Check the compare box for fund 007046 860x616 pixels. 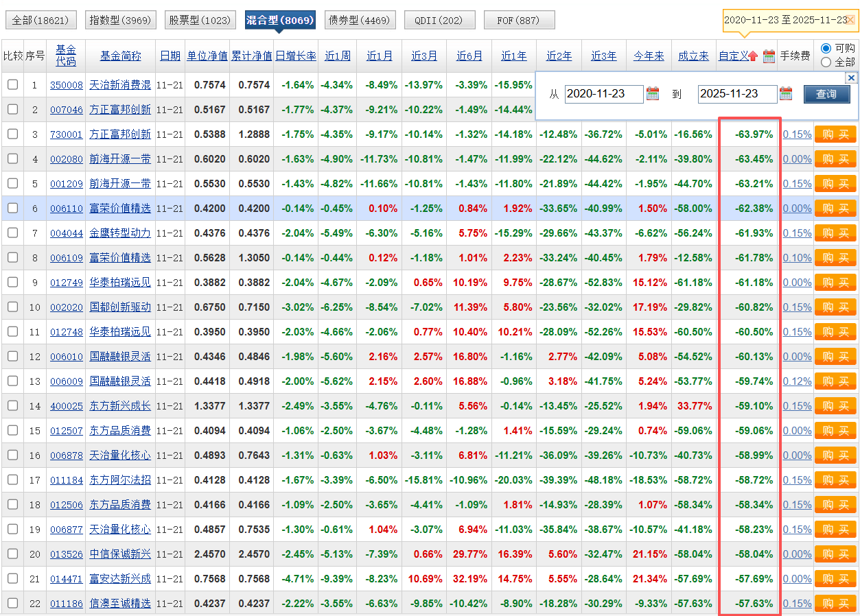pyautogui.click(x=12, y=110)
